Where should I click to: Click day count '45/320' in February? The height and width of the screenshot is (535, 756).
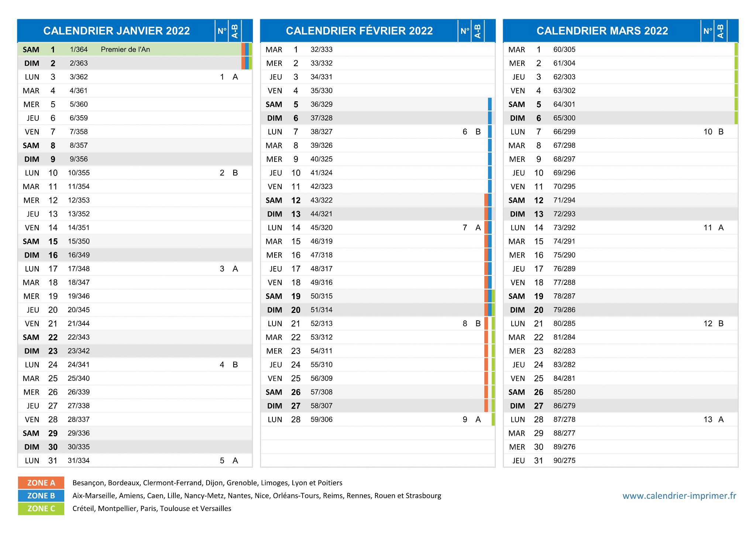click(322, 228)
